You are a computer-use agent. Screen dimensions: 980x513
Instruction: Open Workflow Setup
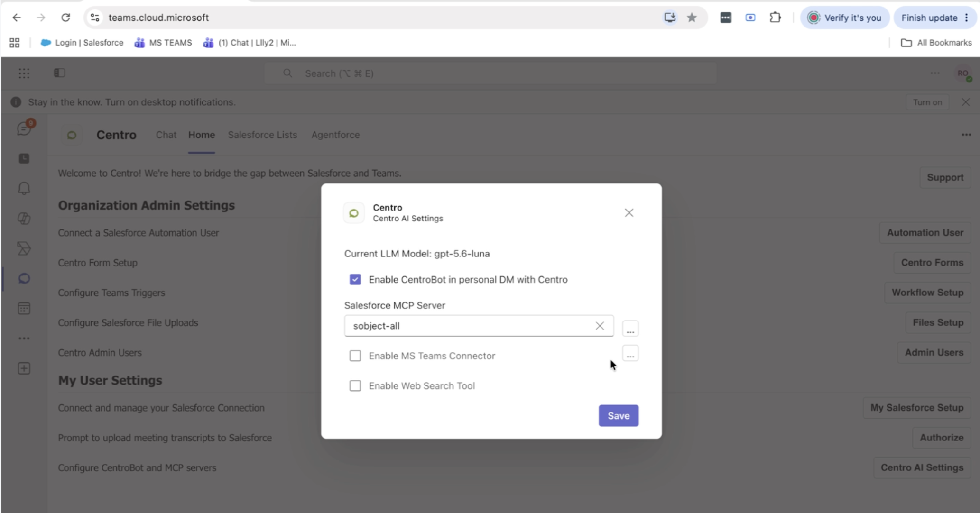pyautogui.click(x=927, y=293)
